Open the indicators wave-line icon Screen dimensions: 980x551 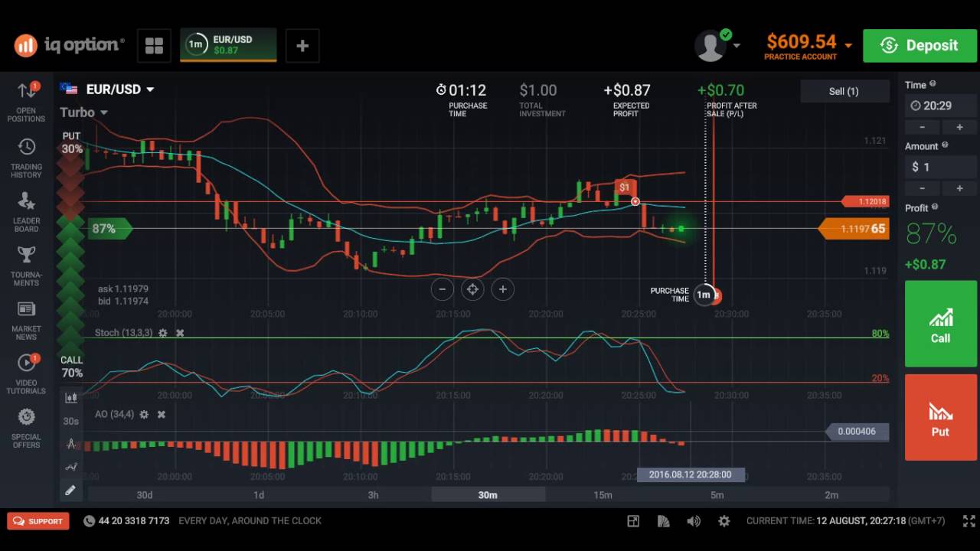pyautogui.click(x=71, y=467)
